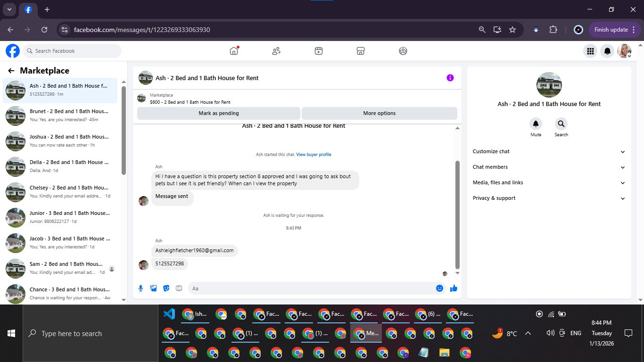Open the Chelsey conversation
The width and height of the screenshot is (644, 362).
tap(60, 192)
